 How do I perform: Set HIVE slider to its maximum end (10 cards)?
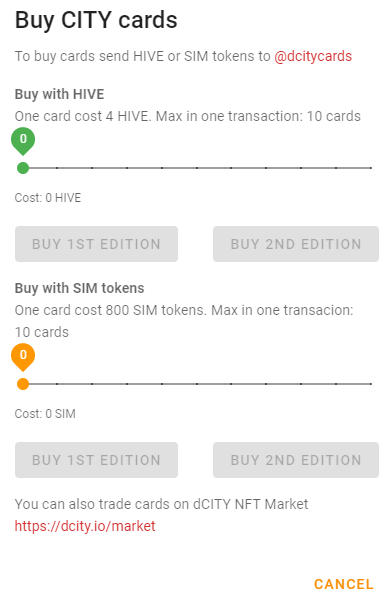pos(371,168)
